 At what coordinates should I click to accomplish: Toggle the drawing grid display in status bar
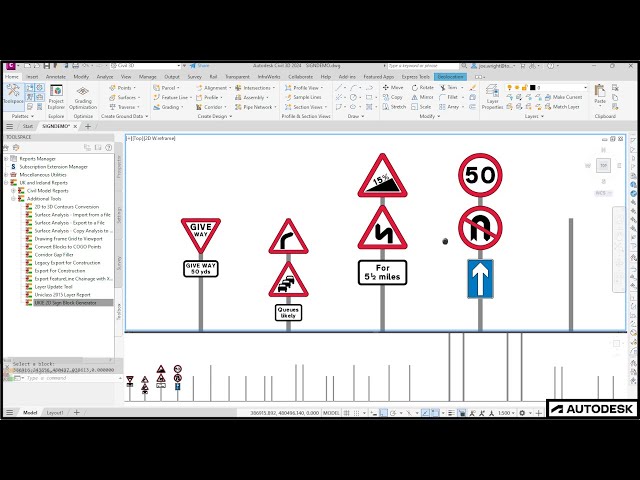(347, 413)
